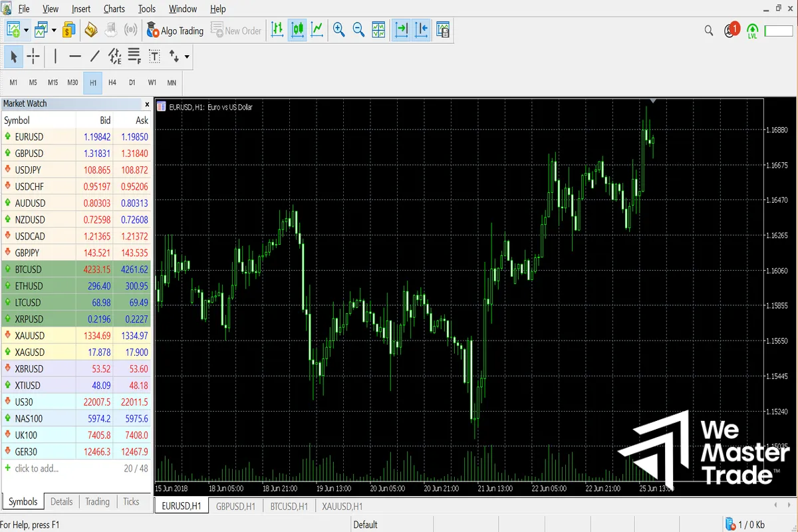Select the trendline drawing tool
This screenshot has width=798, height=532.
pyautogui.click(x=95, y=57)
